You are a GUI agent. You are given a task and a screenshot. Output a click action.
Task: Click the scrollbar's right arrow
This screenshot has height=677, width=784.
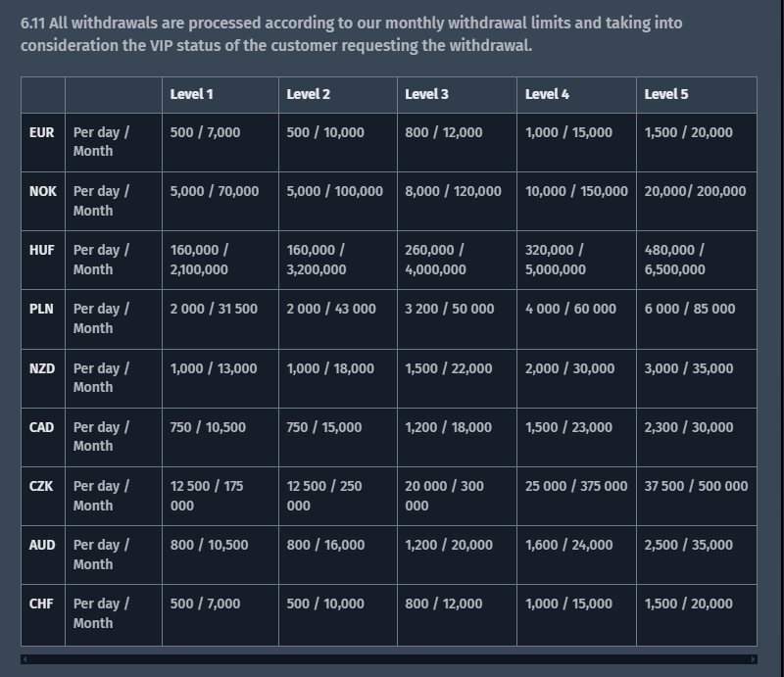(754, 659)
